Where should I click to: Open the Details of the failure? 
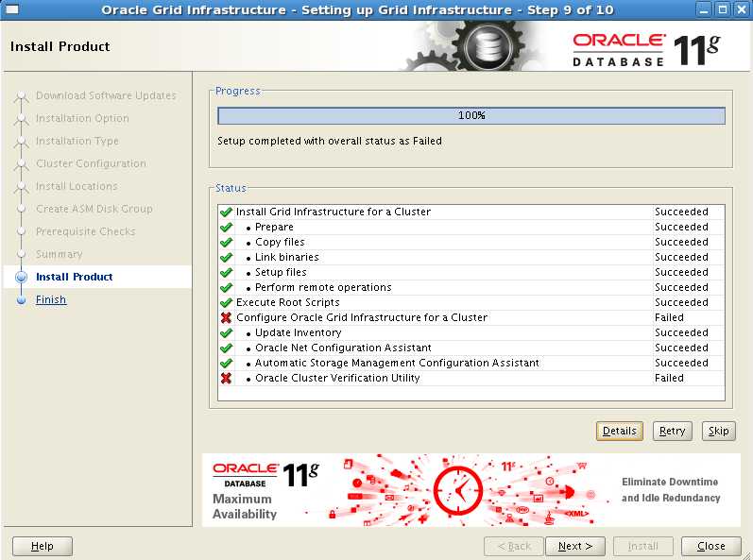pyautogui.click(x=620, y=431)
